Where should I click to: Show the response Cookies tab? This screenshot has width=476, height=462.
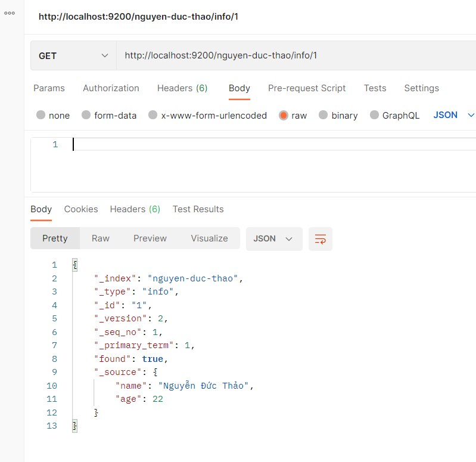[x=81, y=209]
